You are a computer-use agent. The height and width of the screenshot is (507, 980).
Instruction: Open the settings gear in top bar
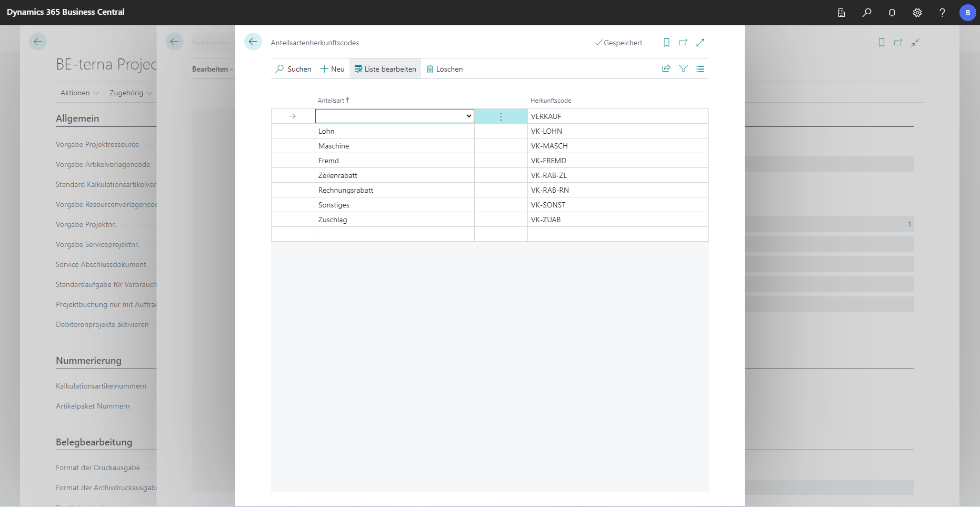tap(917, 13)
